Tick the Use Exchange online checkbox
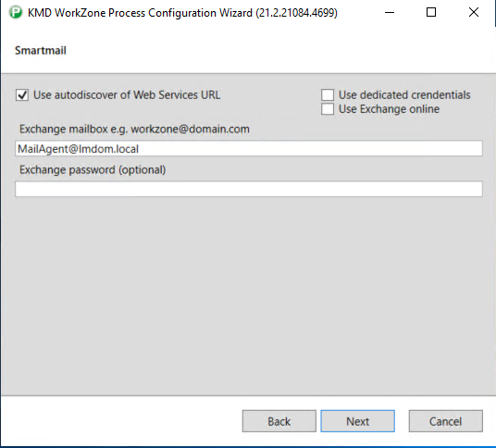 click(328, 109)
